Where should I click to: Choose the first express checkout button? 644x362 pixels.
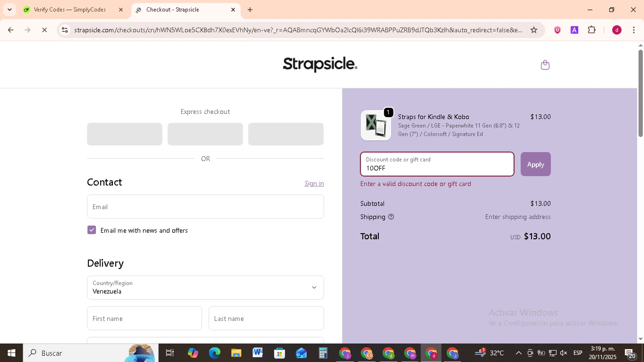click(125, 134)
